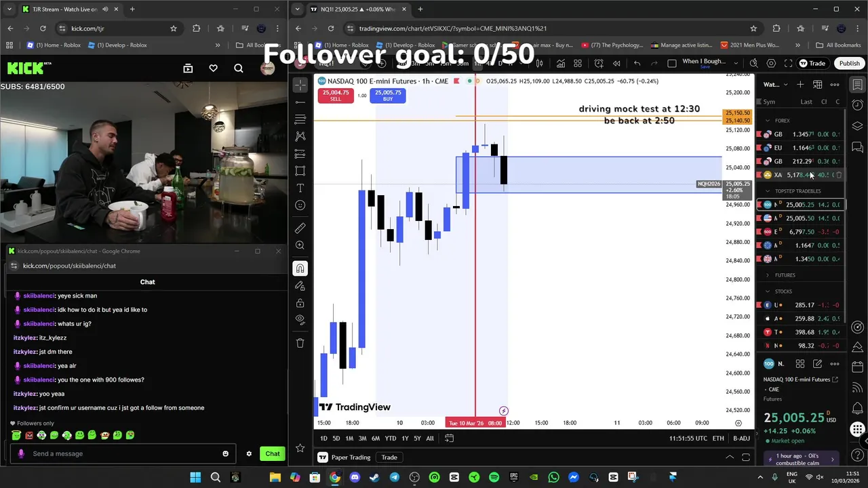Open the apps grid in right sidebar
This screenshot has height=488, width=868.
[858, 430]
